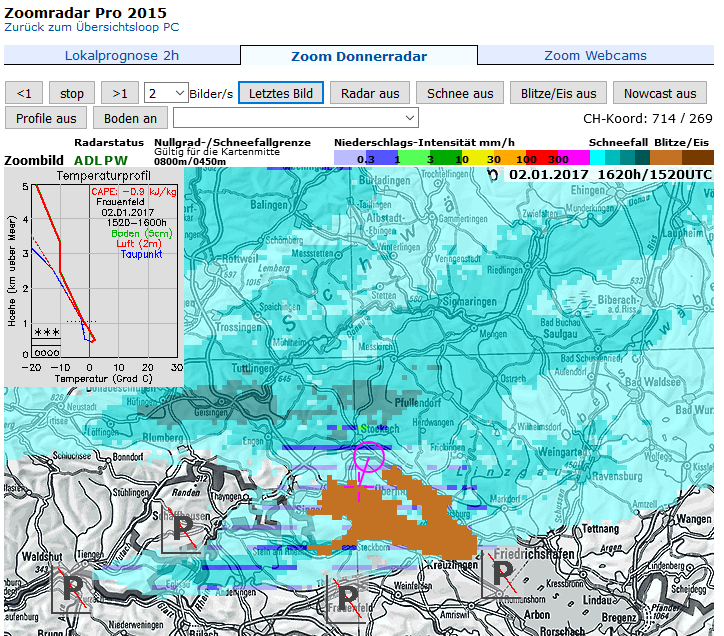
Task: Step back one frame with <1
Action: [x=24, y=93]
